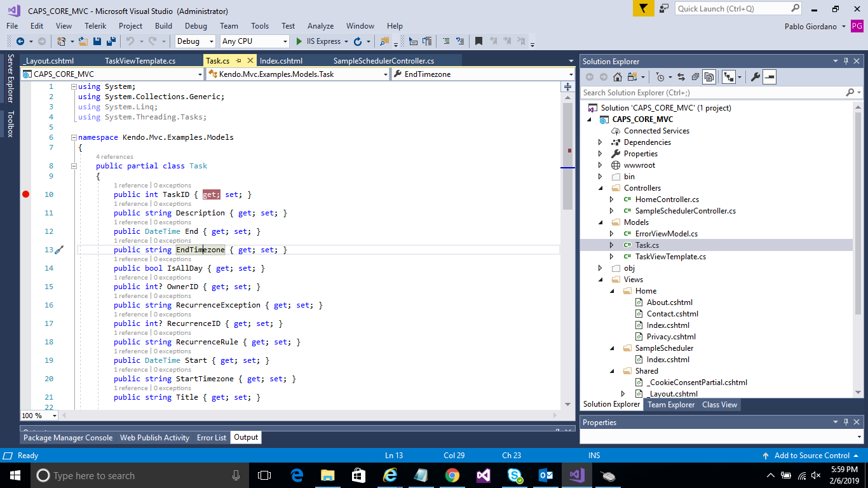Click the Home icon in Solution Explorer
Viewport: 868px width, 488px height.
click(617, 77)
